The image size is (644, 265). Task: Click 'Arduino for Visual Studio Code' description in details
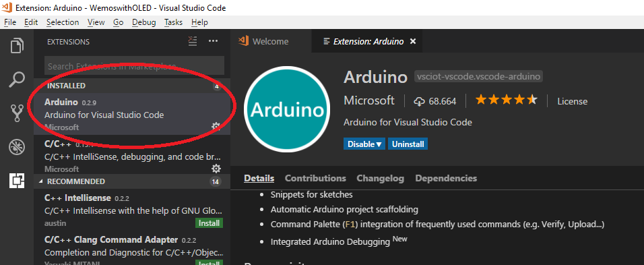point(408,122)
